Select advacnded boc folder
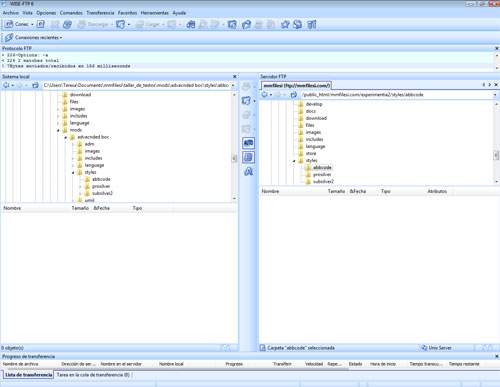Viewport: 500px width, 387px height. 93,137
